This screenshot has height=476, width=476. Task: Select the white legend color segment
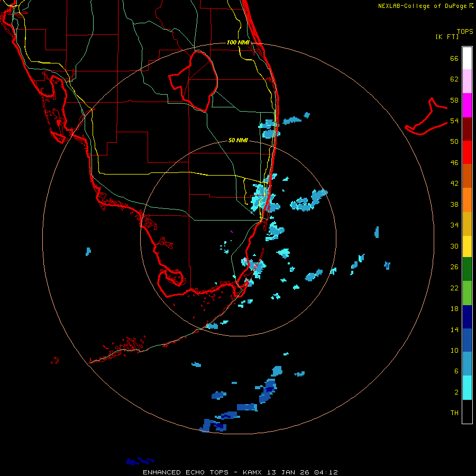click(x=467, y=58)
